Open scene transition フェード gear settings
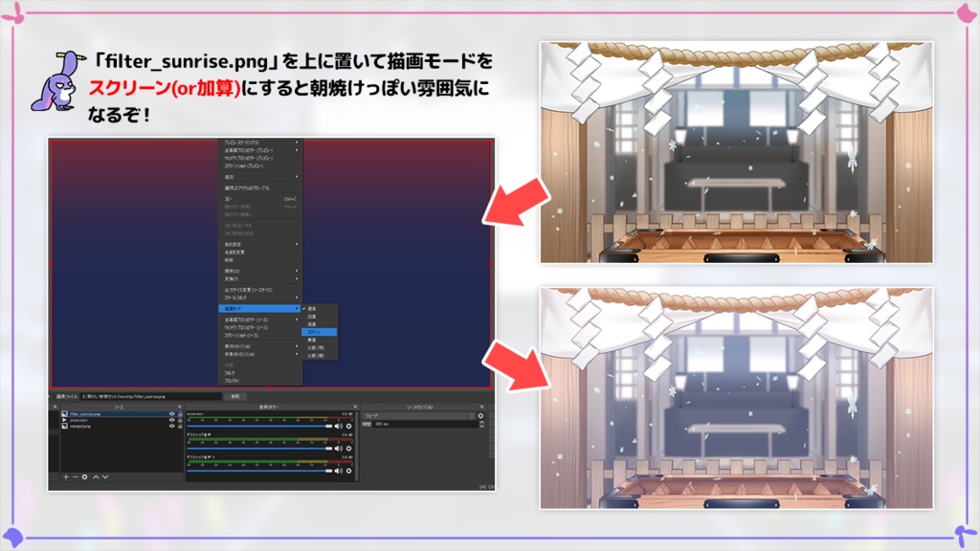This screenshot has width=980, height=551. 480,415
